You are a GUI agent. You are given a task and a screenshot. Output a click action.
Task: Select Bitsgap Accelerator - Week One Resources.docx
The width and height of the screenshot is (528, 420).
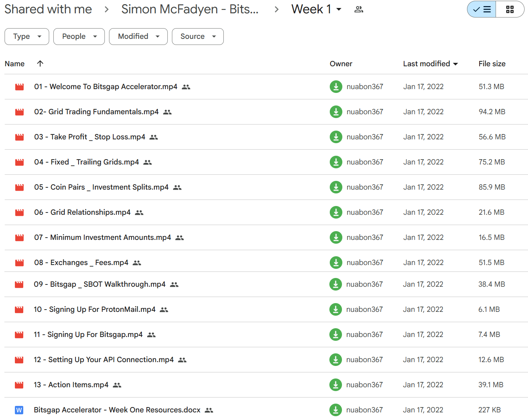[117, 410]
